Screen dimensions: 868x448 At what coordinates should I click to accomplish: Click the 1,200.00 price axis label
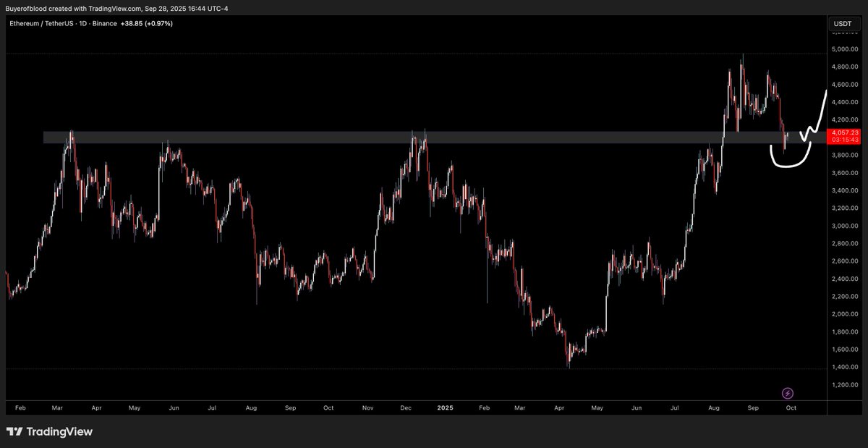pos(845,385)
